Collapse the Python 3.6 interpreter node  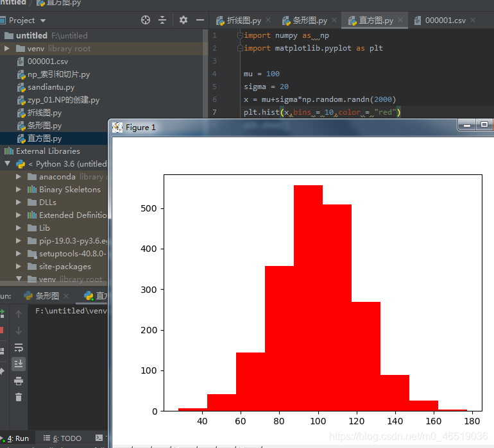coord(8,163)
